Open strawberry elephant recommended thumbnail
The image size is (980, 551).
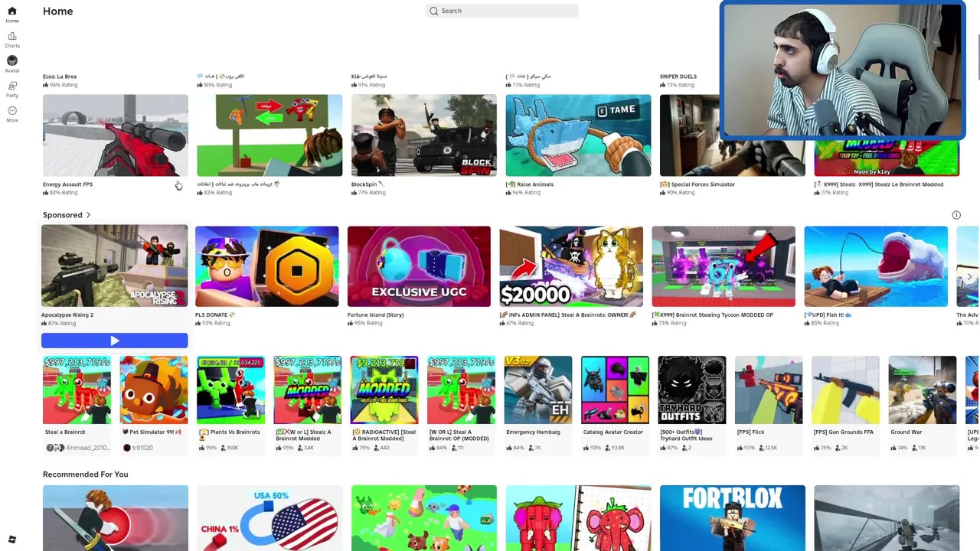(x=578, y=518)
